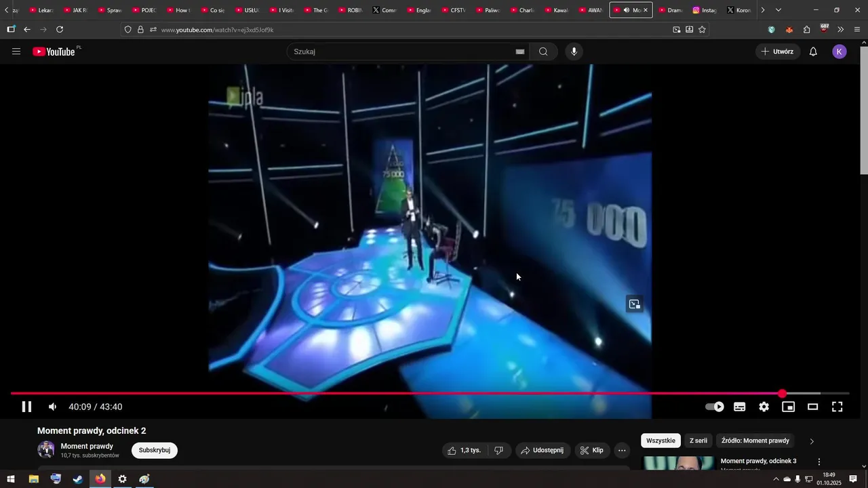Image resolution: width=868 pixels, height=488 pixels.
Task: Open browser extensions puzzle icon
Action: 806,29
